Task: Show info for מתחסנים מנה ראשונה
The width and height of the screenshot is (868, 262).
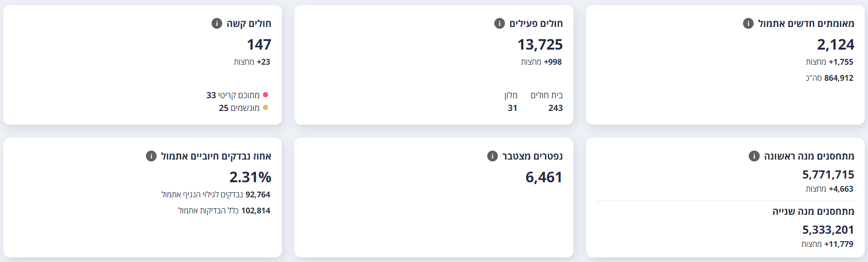Action: tap(754, 156)
